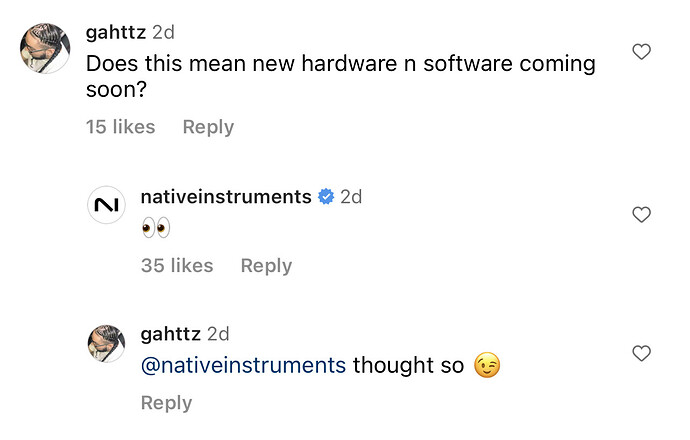This screenshot has height=440, width=690.
Task: Like the "thought so" reply with heart
Action: 642,353
